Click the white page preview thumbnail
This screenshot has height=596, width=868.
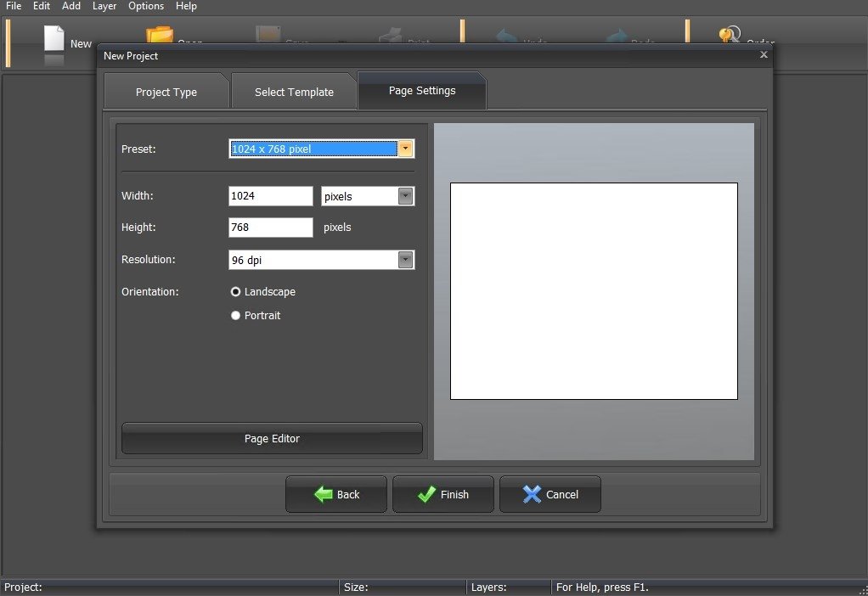pyautogui.click(x=594, y=291)
